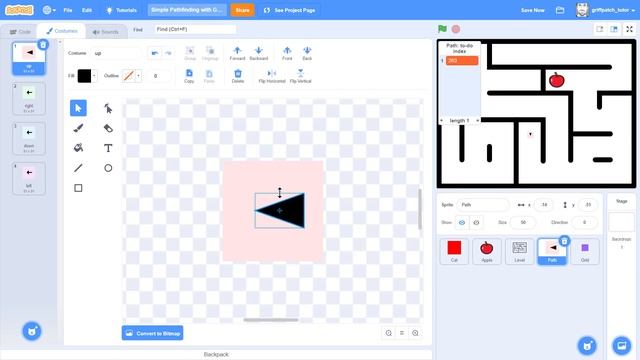This screenshot has height=360, width=640.
Task: Select the Brush tool
Action: click(78, 128)
